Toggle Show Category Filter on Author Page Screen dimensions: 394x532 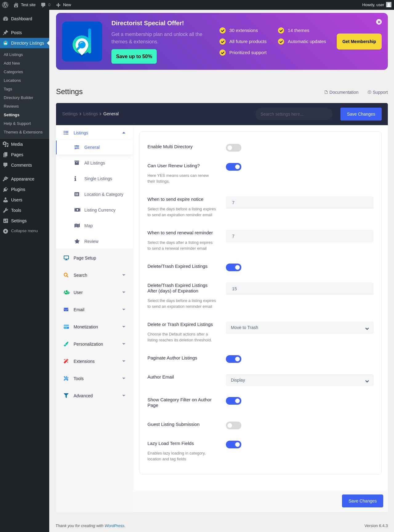[234, 401]
